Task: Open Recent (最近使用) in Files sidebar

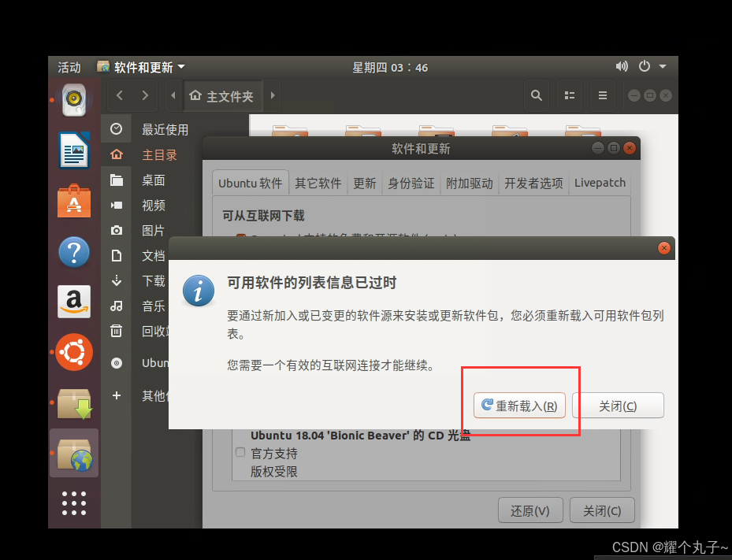Action: point(165,130)
